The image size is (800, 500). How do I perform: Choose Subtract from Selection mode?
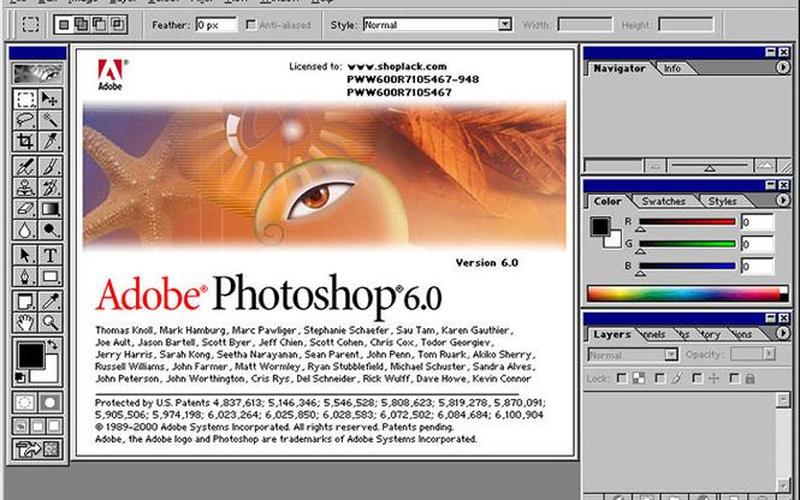[99, 24]
